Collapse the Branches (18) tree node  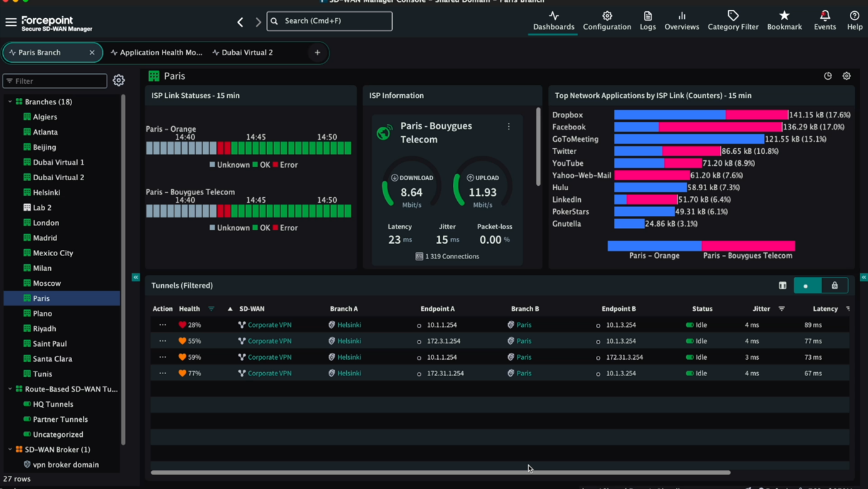coord(10,102)
